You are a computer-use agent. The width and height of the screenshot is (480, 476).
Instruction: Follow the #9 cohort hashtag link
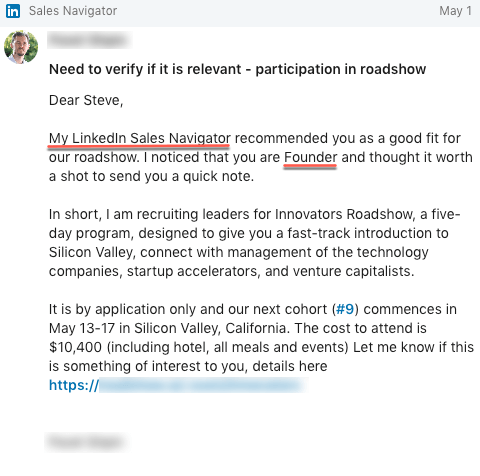345,309
